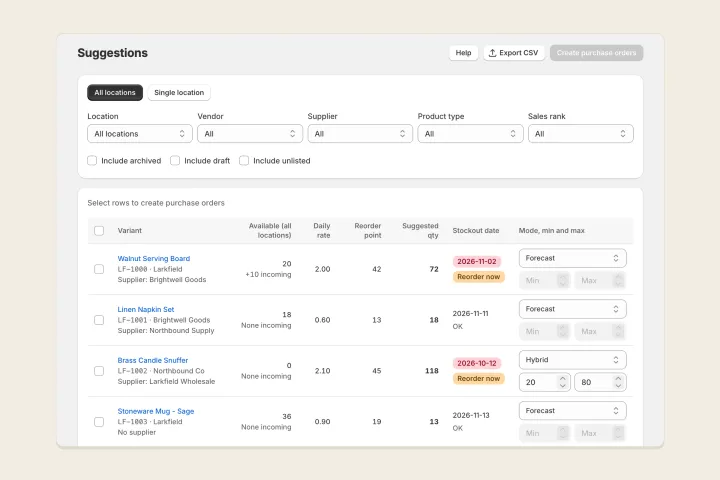Image resolution: width=720 pixels, height=480 pixels.
Task: Switch to Single location tab
Action: click(x=179, y=92)
